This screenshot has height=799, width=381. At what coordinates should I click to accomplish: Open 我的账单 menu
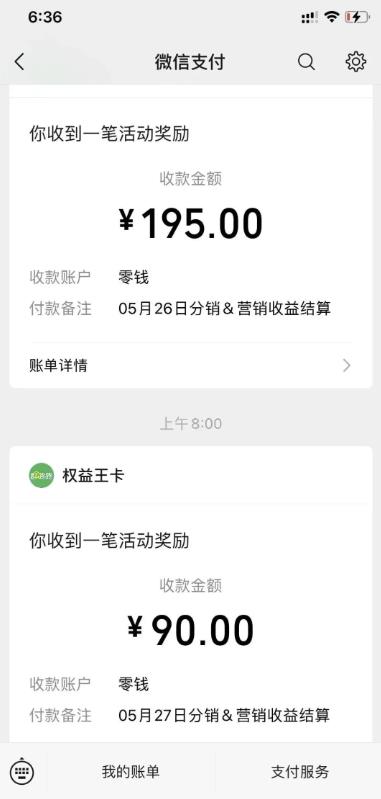click(x=130, y=771)
